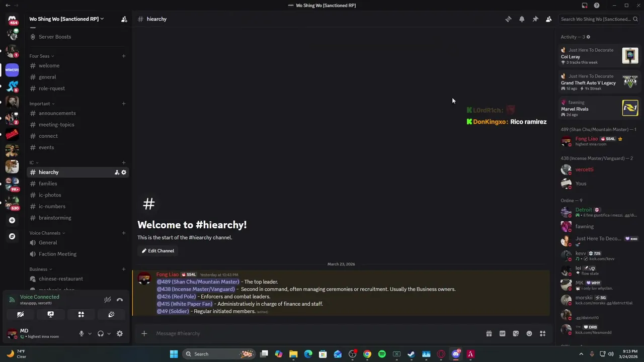
Task: Toggle the member list icon
Action: pos(548,19)
